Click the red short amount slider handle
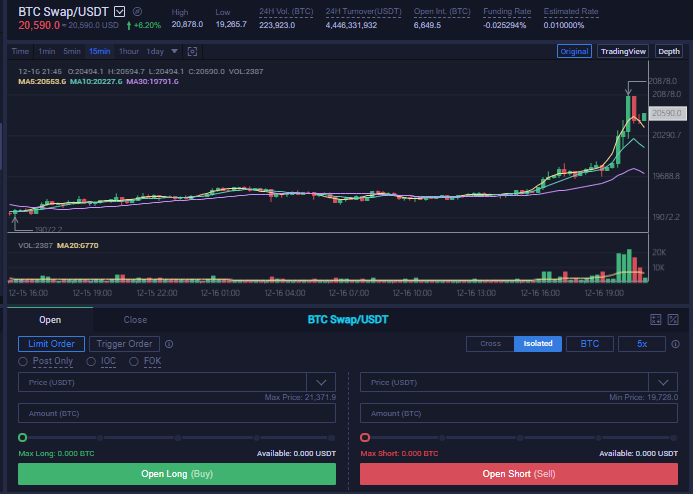 (365, 437)
